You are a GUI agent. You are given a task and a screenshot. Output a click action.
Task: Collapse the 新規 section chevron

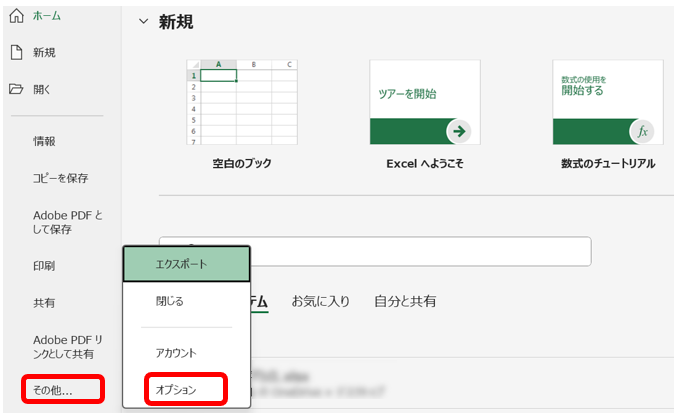pos(143,21)
